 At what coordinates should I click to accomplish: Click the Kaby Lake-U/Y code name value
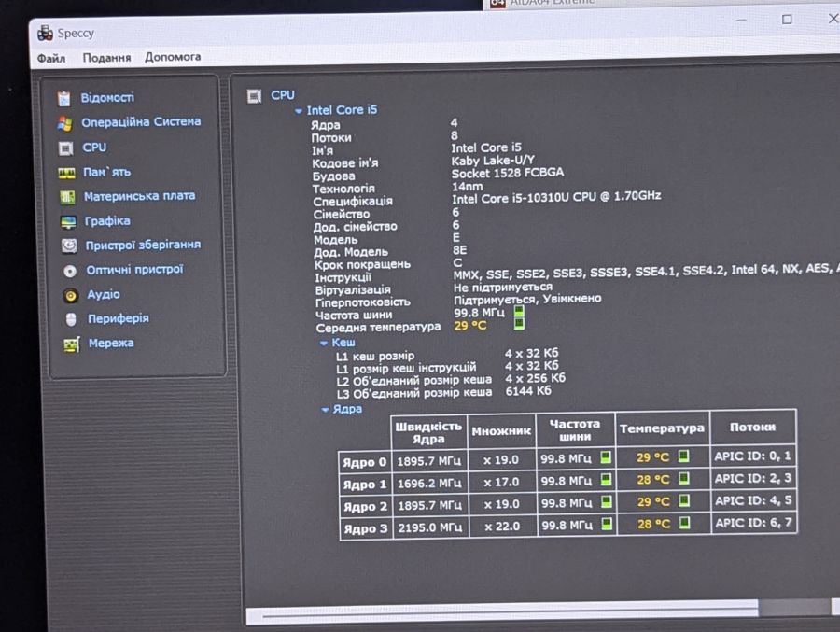(492, 161)
